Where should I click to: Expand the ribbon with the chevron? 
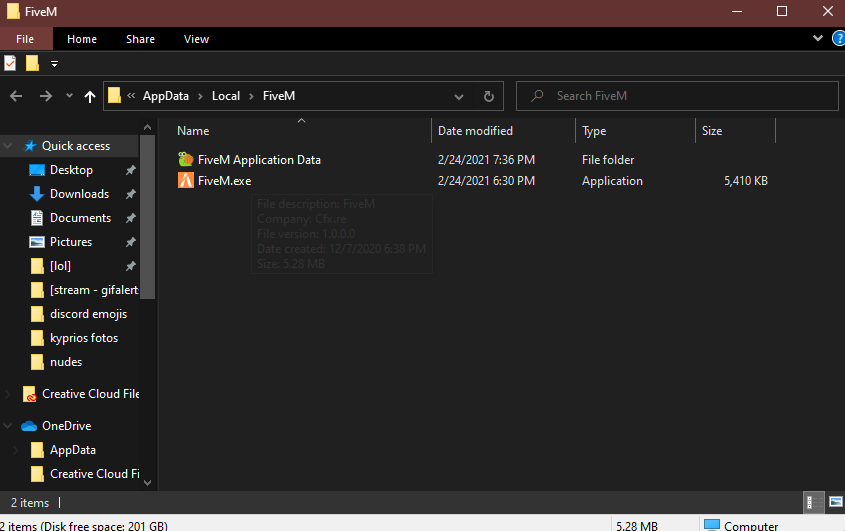818,38
